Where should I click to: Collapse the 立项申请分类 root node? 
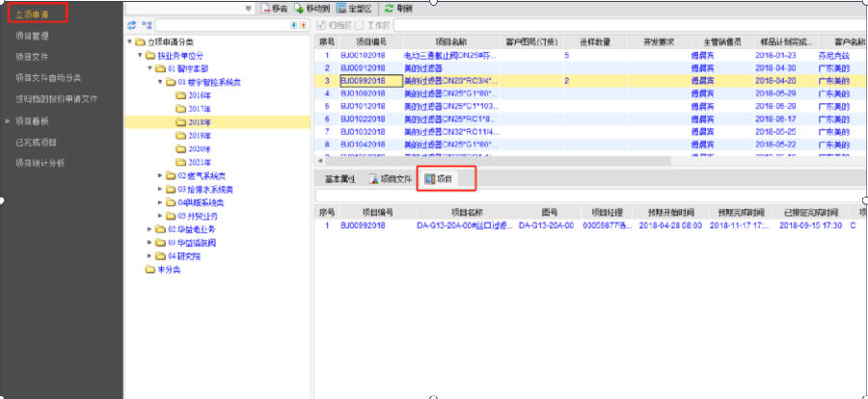point(129,42)
